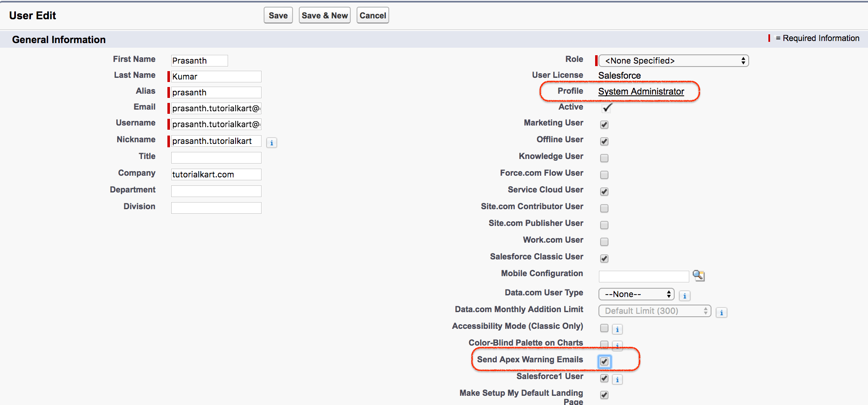Uncheck the Marketing User checkbox
This screenshot has height=405, width=868.
click(604, 125)
